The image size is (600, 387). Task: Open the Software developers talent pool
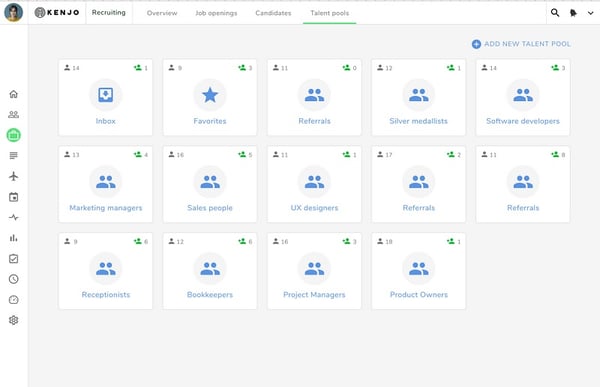pos(523,97)
